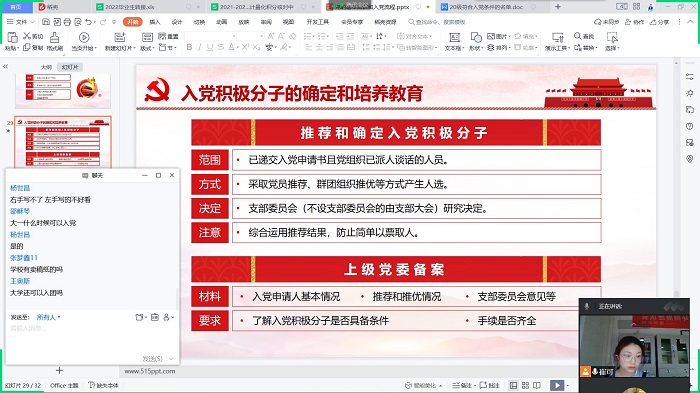Toggle Bold formatting

189,47
